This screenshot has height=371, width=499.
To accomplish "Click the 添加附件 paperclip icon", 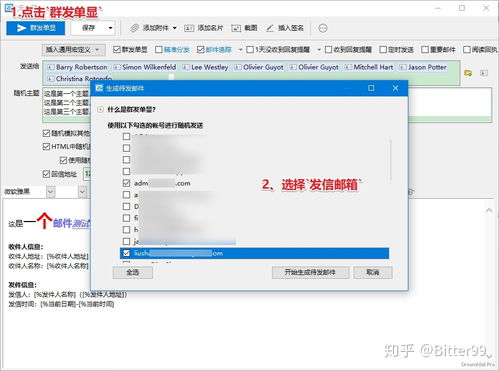I will (135, 28).
